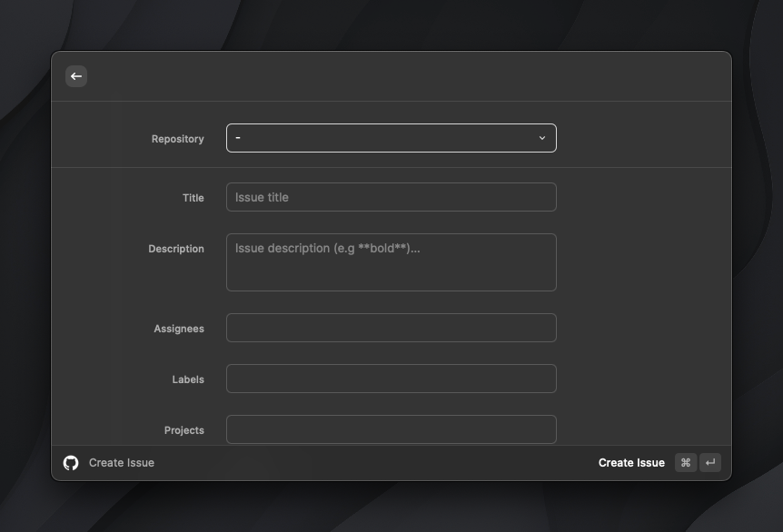Expand the repository picker showing a dash
783x532 pixels.
391,138
